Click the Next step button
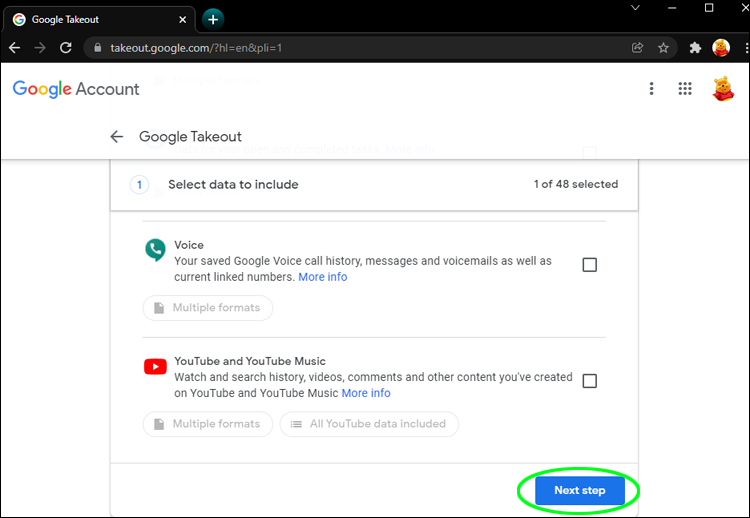 (580, 491)
